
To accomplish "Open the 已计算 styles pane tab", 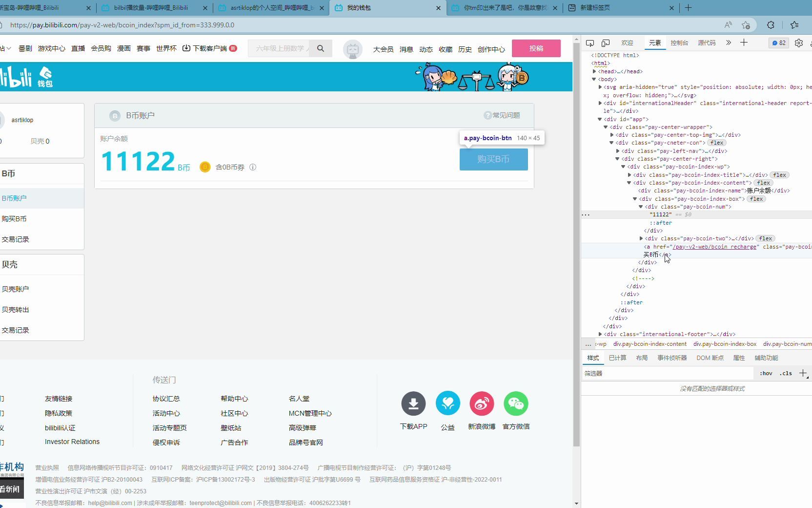I will coord(617,358).
